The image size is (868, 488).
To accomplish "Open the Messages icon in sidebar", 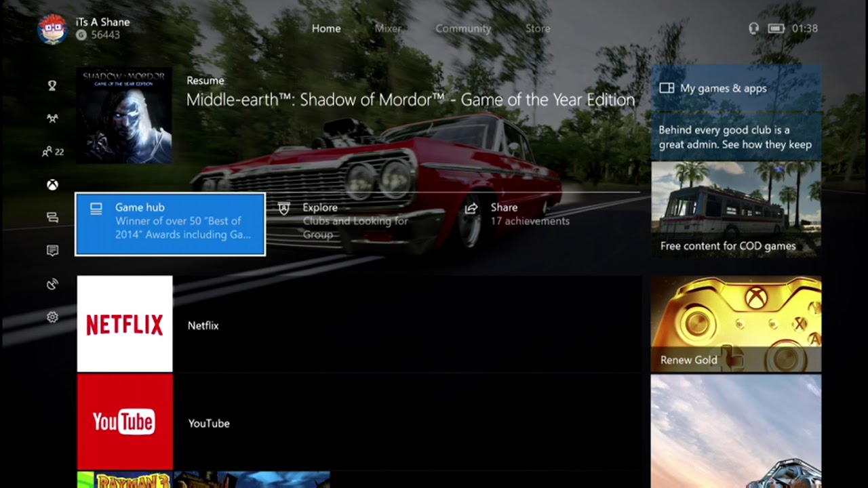I will pyautogui.click(x=52, y=251).
